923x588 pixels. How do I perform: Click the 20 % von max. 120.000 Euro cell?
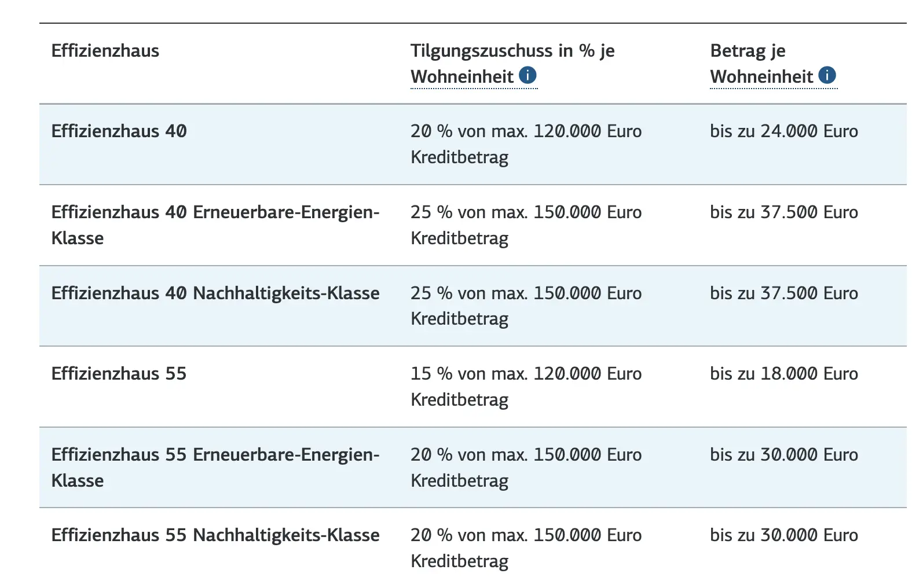click(526, 144)
